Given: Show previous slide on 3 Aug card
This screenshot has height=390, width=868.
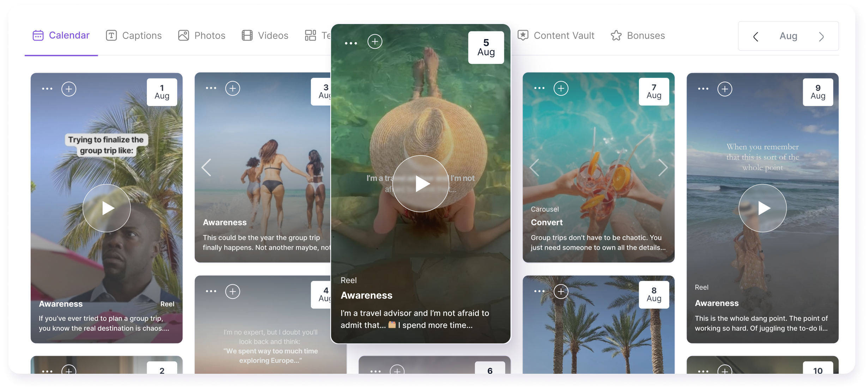Looking at the screenshot, I should 206,167.
